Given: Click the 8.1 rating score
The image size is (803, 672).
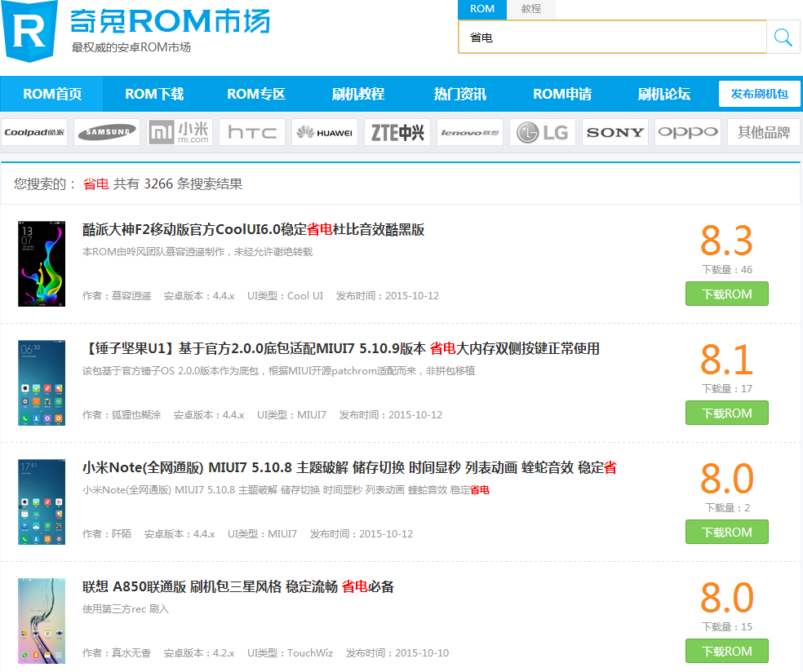Looking at the screenshot, I should (x=726, y=360).
